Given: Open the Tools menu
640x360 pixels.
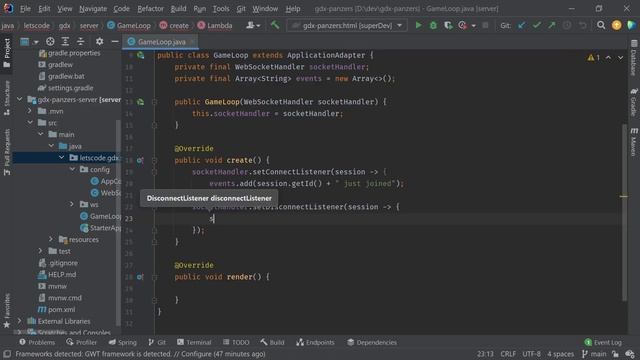Looking at the screenshot, I should (221, 9).
